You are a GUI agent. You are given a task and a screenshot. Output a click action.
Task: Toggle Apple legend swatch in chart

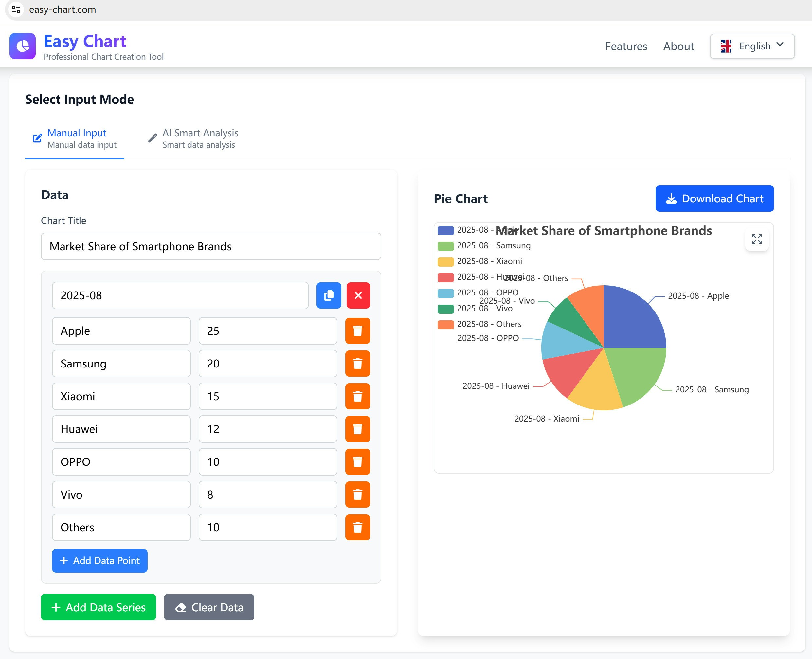(x=446, y=231)
